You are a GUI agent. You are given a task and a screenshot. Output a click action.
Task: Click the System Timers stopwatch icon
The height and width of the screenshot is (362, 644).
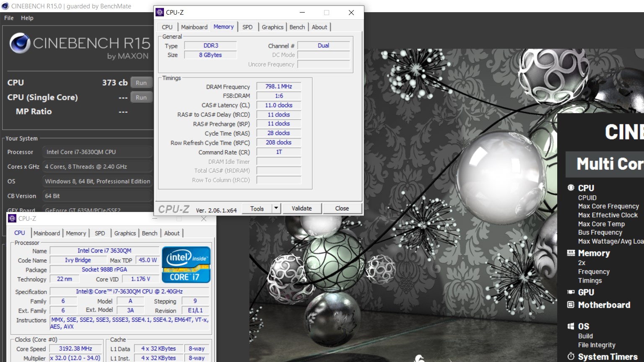coord(571,356)
